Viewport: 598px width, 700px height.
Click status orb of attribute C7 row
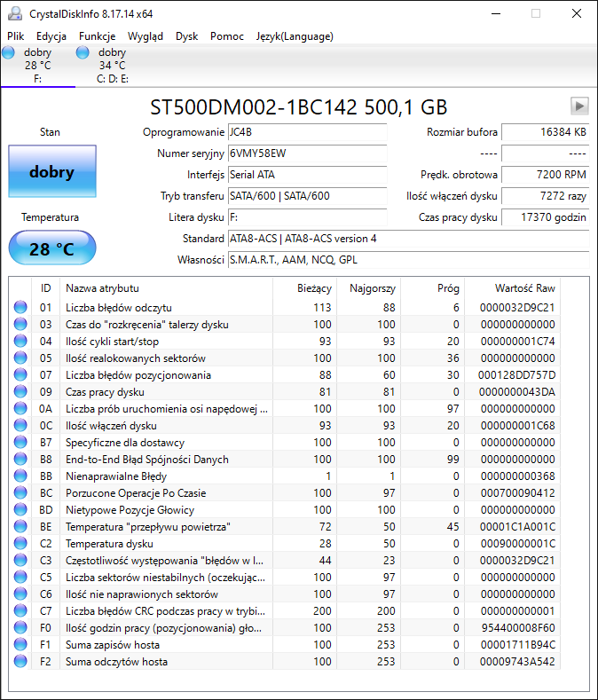[20, 610]
